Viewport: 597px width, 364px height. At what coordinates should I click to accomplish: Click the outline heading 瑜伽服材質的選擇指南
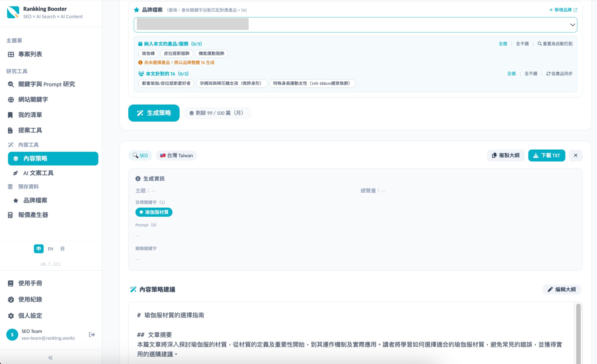[174, 315]
